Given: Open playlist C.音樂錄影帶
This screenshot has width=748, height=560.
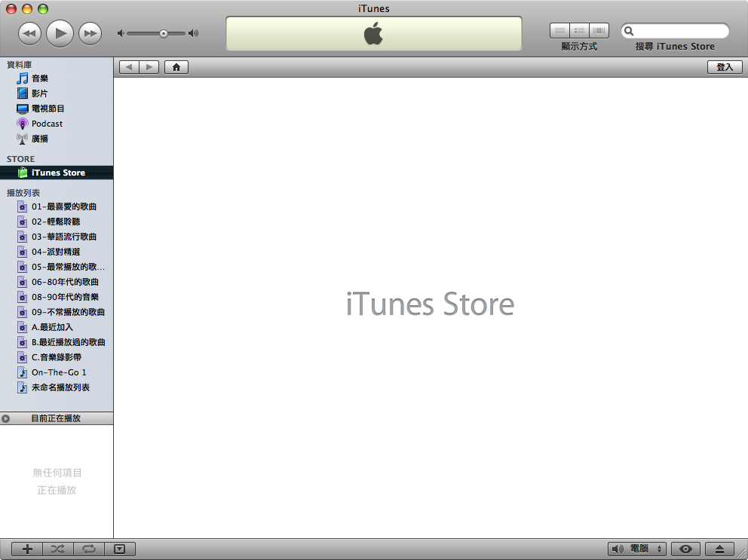Looking at the screenshot, I should click(x=57, y=357).
